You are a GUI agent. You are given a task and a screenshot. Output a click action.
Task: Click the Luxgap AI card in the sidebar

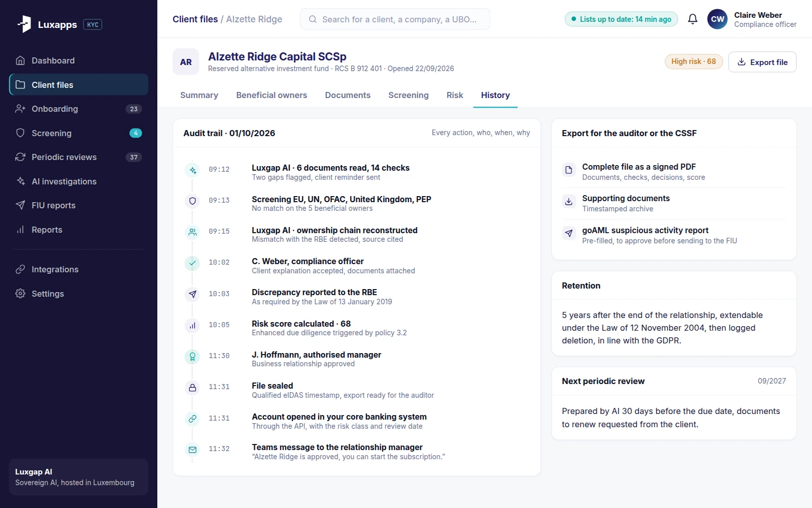click(79, 477)
